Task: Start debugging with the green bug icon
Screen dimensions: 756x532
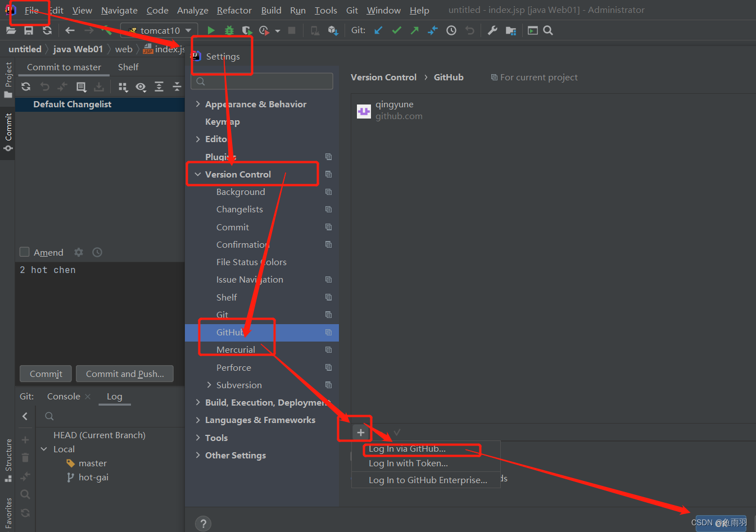Action: (229, 30)
